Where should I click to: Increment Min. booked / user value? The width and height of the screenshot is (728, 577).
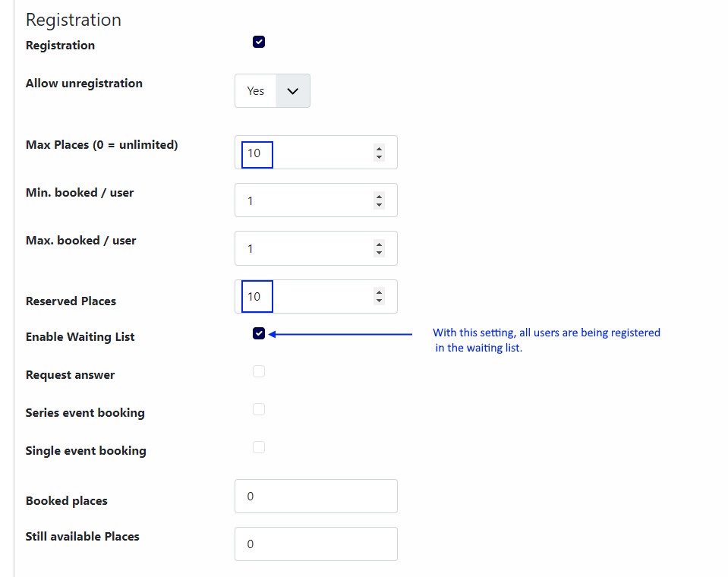pyautogui.click(x=380, y=197)
